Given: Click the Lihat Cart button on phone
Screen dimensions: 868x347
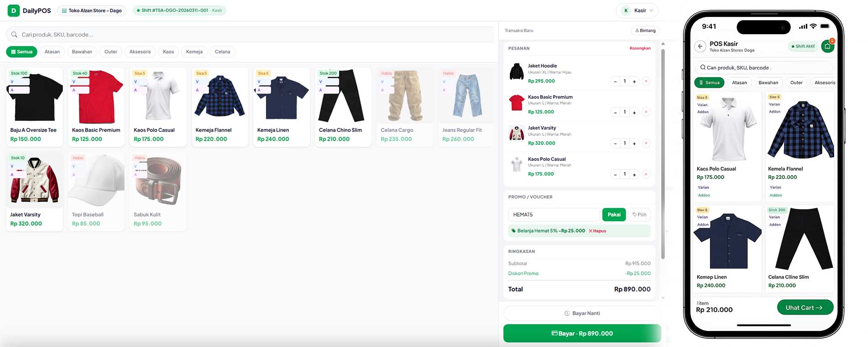Looking at the screenshot, I should tap(805, 308).
